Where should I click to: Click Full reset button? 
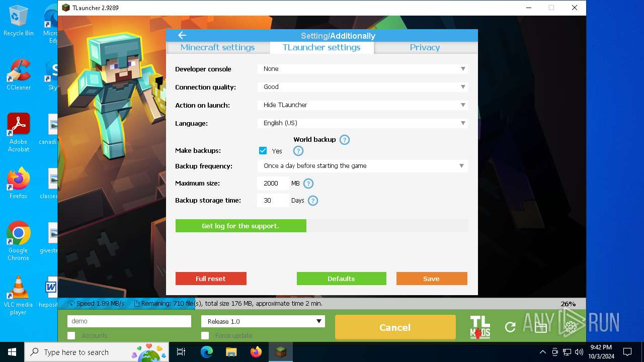coord(211,279)
